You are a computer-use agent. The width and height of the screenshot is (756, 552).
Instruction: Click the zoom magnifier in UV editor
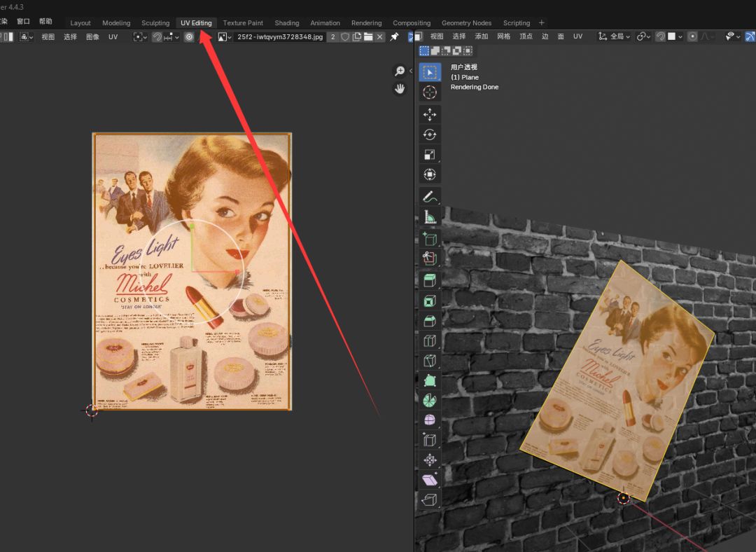click(x=400, y=71)
